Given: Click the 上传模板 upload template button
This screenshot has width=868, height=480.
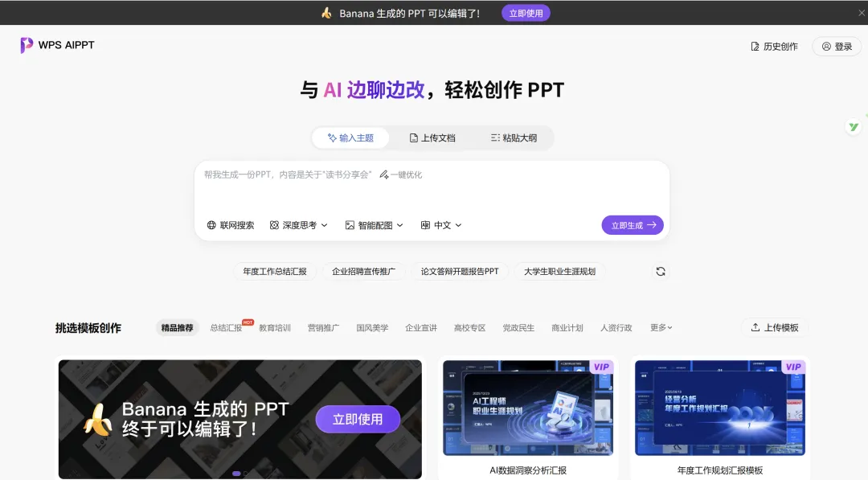Looking at the screenshot, I should (775, 328).
